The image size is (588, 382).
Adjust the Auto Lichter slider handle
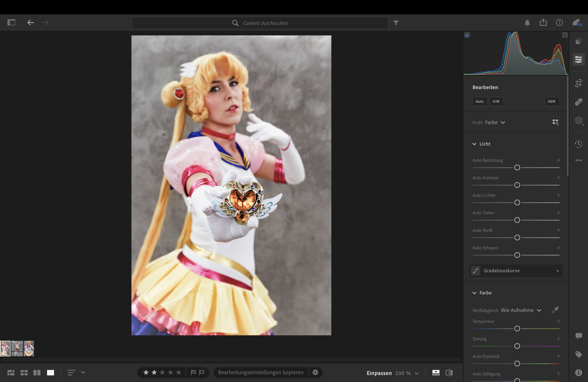pos(517,203)
